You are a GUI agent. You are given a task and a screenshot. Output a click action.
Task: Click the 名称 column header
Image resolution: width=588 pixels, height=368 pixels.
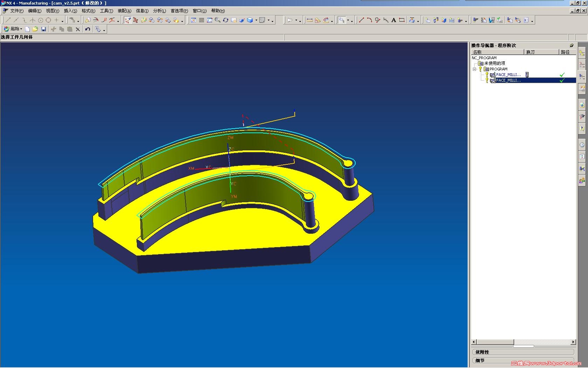[x=498, y=52]
